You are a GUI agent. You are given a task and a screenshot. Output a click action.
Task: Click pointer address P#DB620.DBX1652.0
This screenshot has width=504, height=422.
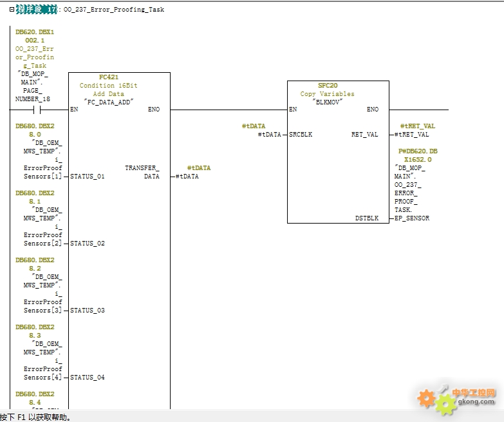[x=418, y=155]
